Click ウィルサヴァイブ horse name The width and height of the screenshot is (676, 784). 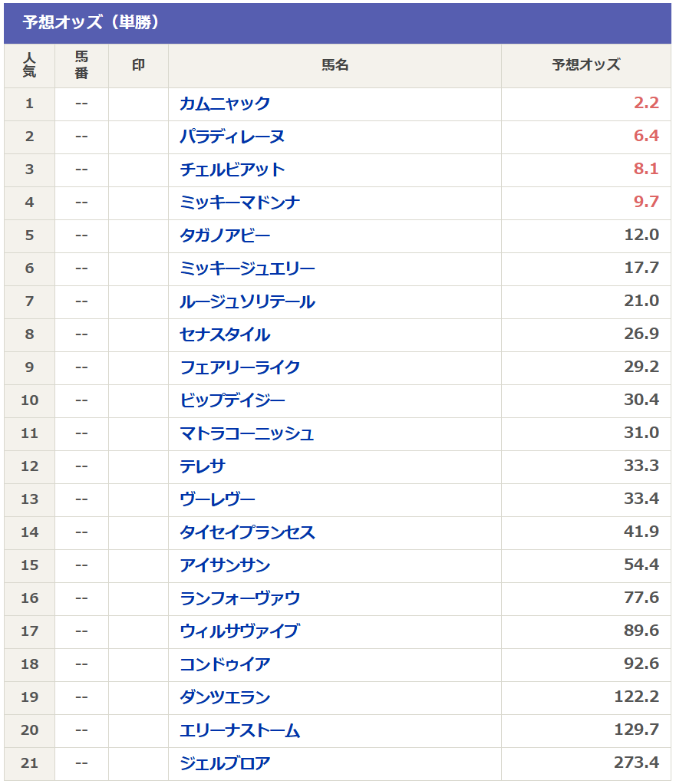pos(240,632)
